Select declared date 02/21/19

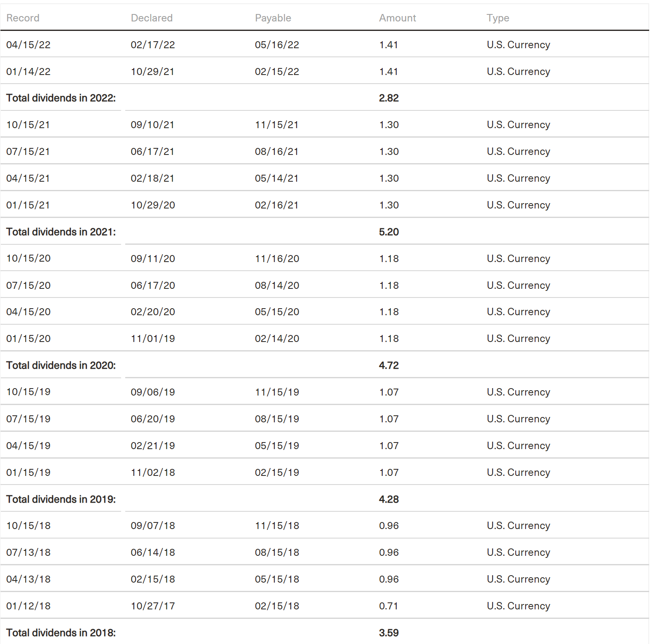point(153,446)
